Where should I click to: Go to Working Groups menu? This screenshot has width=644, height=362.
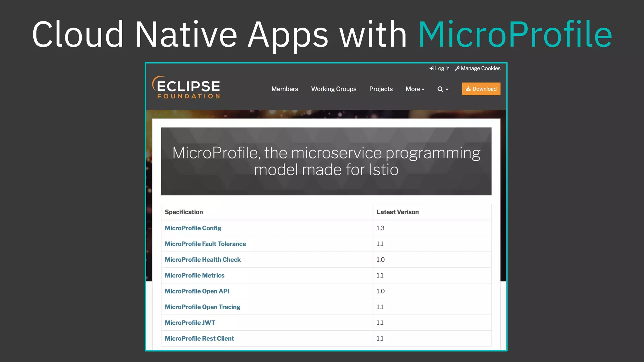pyautogui.click(x=334, y=89)
